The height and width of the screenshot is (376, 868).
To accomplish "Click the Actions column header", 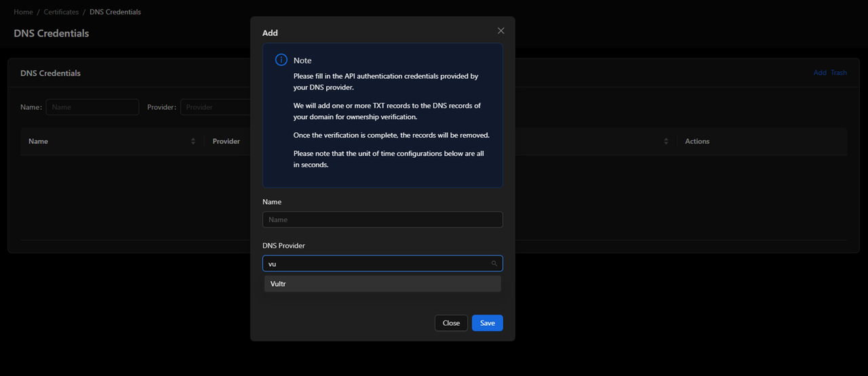I will 697,142.
